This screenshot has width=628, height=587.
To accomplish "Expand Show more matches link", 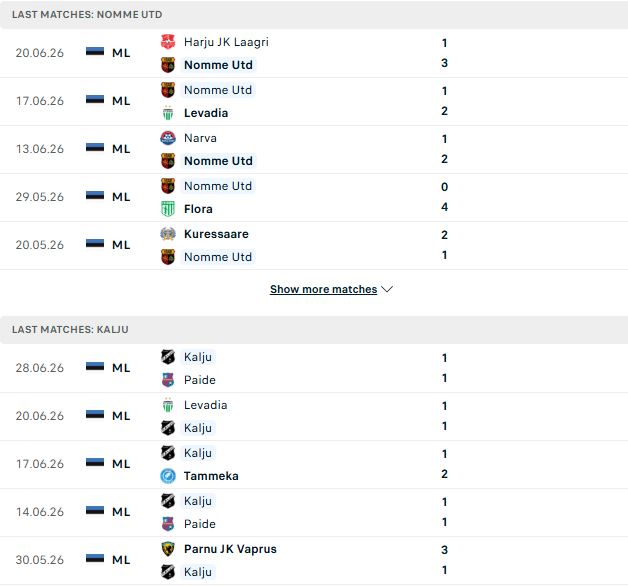I will pos(324,289).
